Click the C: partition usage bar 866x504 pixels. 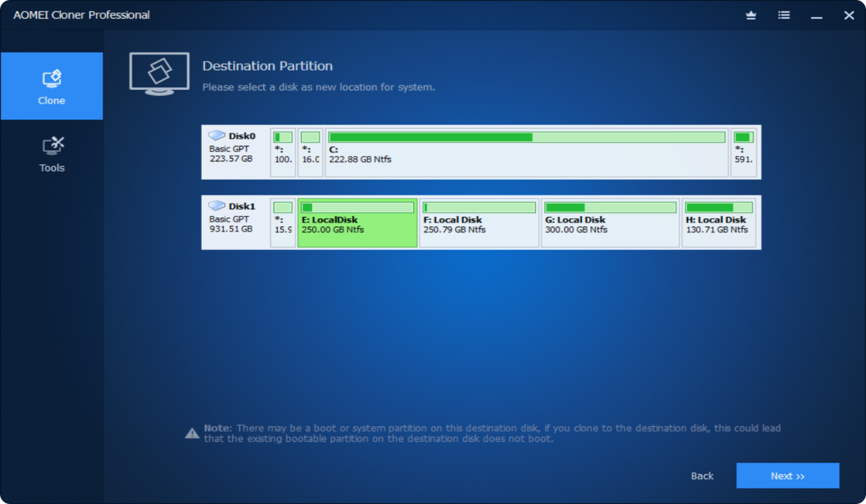[x=527, y=137]
